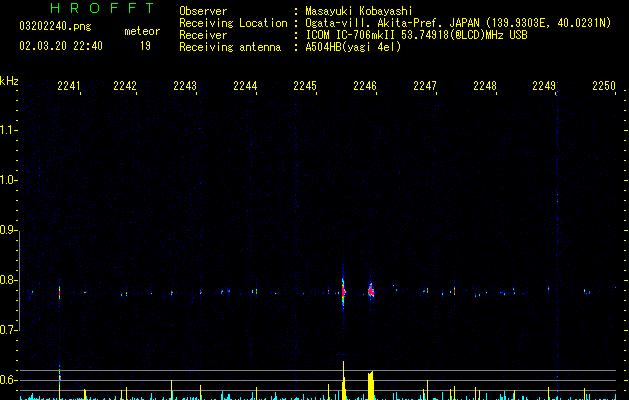Click the 2249 time marker

click(544, 86)
